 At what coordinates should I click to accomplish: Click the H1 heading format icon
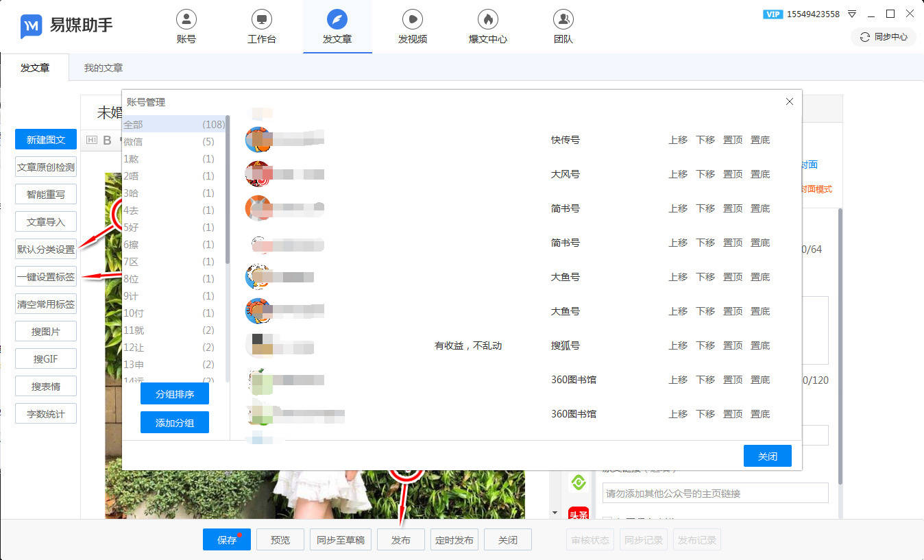tap(92, 141)
